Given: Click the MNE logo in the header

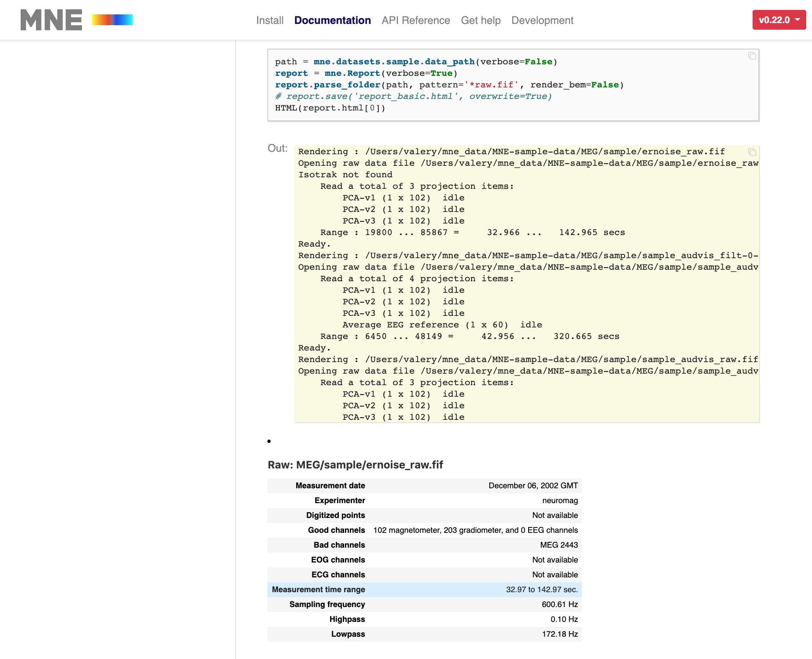Looking at the screenshot, I should [x=51, y=19].
